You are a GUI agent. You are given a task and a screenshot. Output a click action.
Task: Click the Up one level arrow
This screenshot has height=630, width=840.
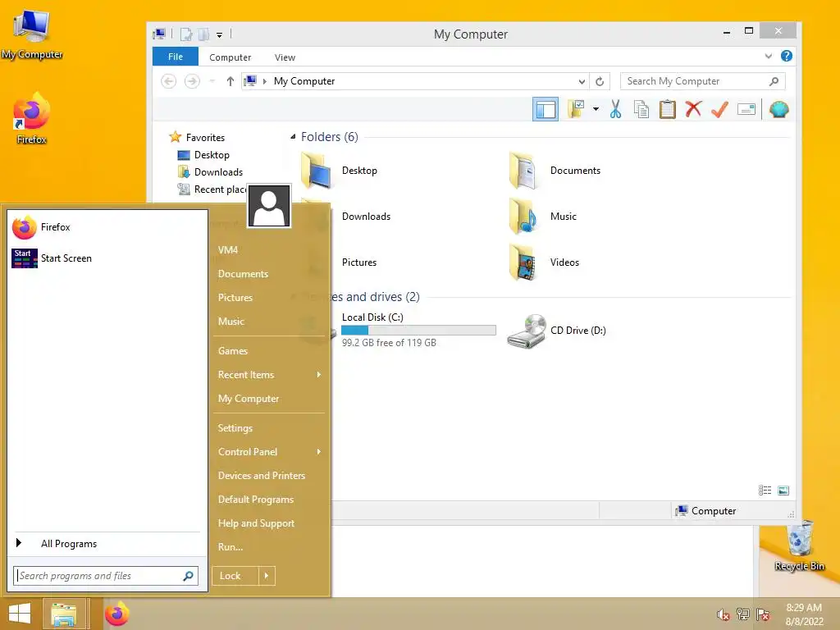click(x=231, y=81)
